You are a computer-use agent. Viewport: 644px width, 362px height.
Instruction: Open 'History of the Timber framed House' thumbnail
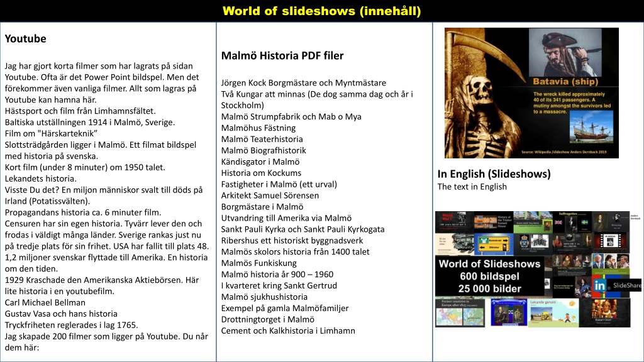494,222
